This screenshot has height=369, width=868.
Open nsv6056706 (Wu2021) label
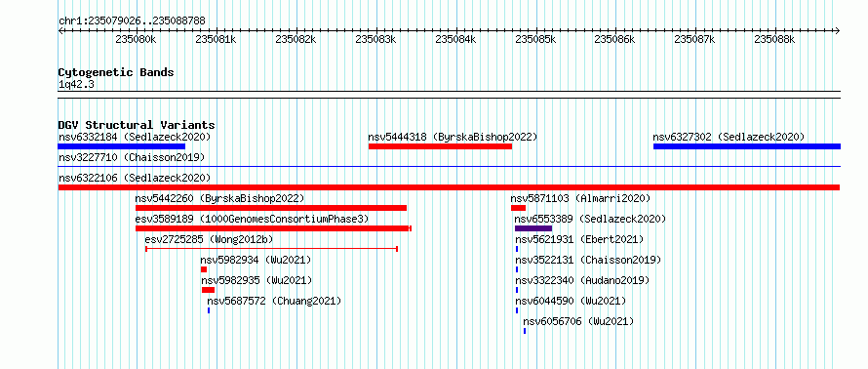[x=578, y=321]
